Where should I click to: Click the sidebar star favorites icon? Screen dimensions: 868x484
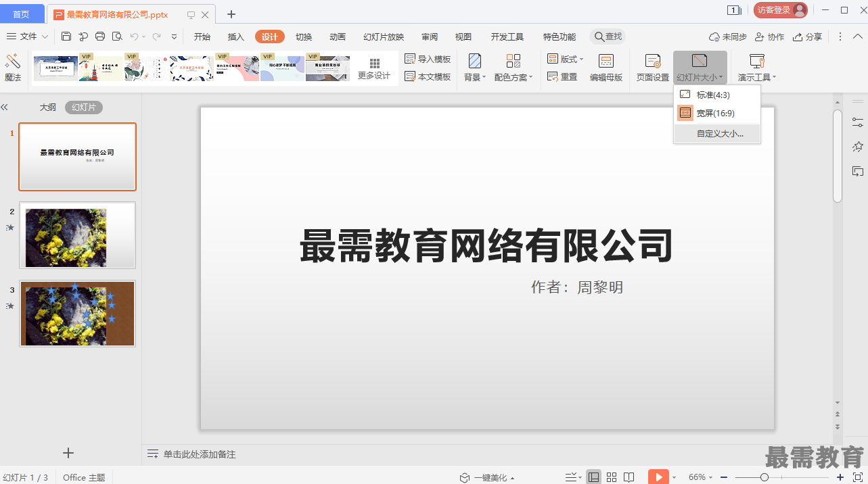tap(858, 147)
